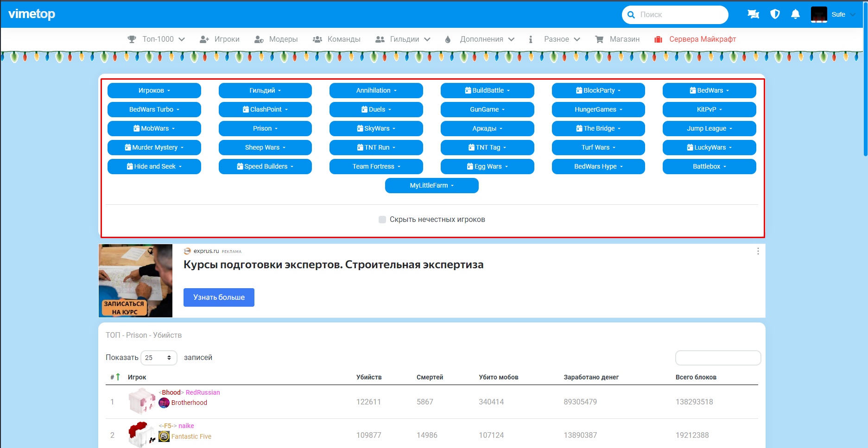
Task: Open the SkyWars rankings dropdown
Action: pos(376,128)
